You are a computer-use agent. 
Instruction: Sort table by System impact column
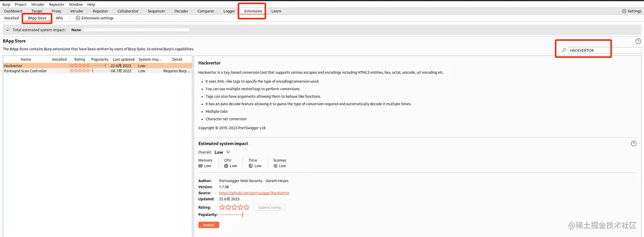(150, 59)
